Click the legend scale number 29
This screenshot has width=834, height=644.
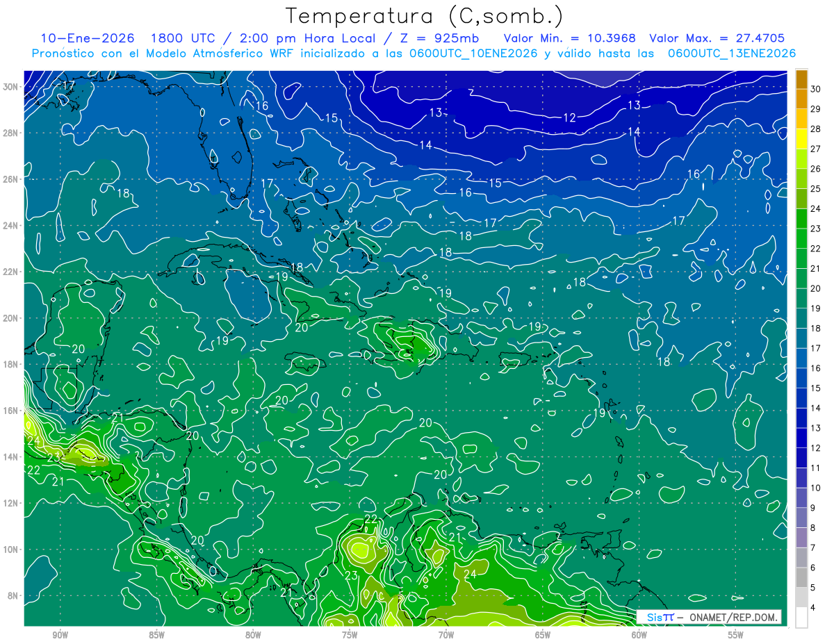(816, 109)
